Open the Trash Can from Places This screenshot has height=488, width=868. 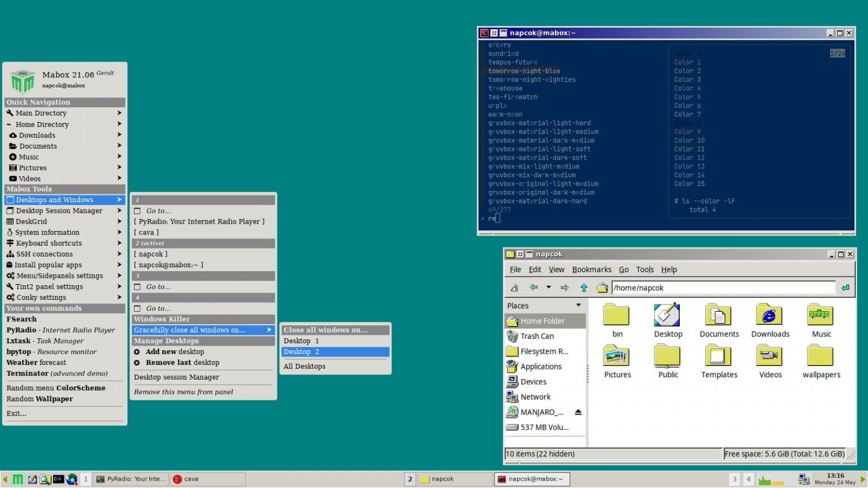[x=536, y=335]
